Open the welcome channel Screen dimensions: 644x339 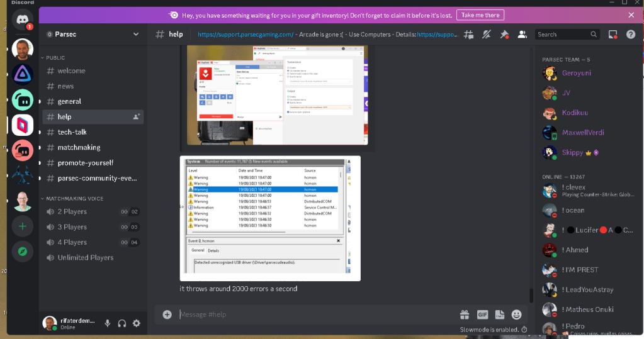click(93, 70)
